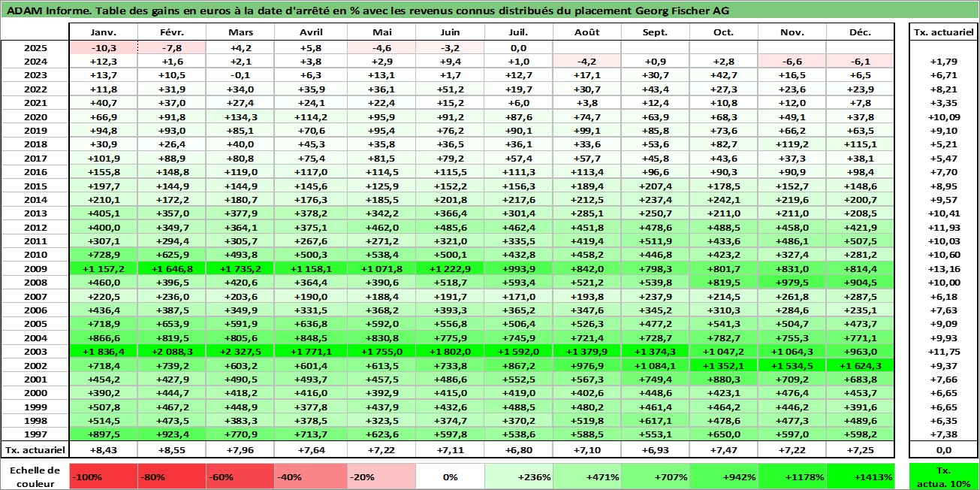Viewport: 980px width, 490px height.
Task: Click the +2 327,5 cell in 2003
Action: (240, 351)
